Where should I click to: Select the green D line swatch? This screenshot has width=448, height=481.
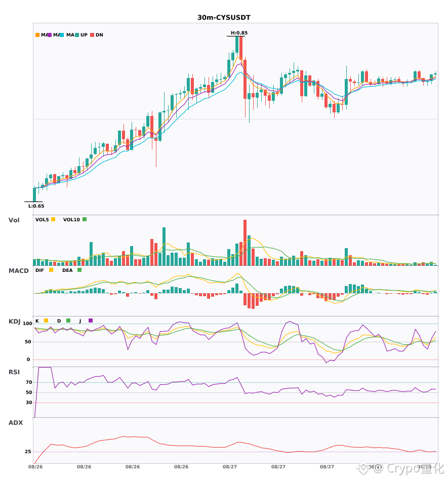click(x=68, y=320)
